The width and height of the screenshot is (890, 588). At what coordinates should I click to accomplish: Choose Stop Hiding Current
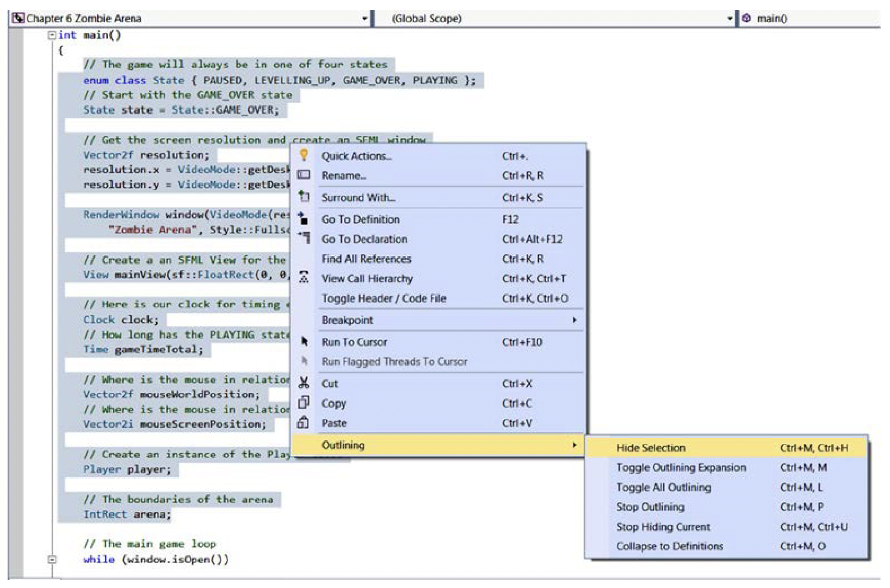coord(727,527)
